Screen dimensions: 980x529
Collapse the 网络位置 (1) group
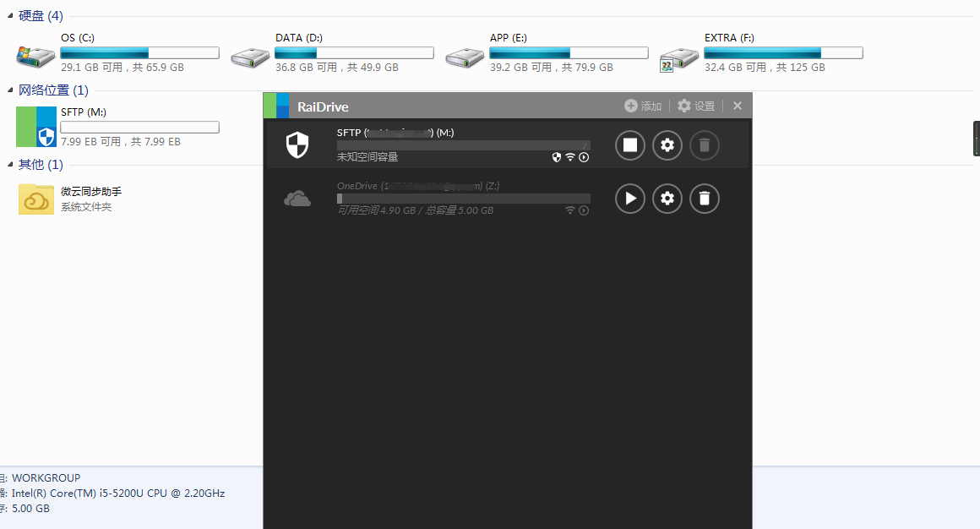[x=10, y=90]
